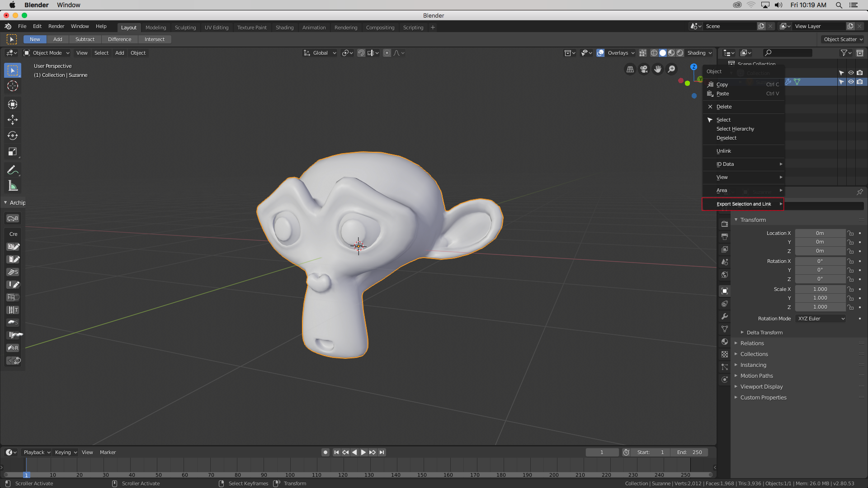Toggle Suzanne visibility eye in the outliner
The image size is (868, 488).
point(851,82)
